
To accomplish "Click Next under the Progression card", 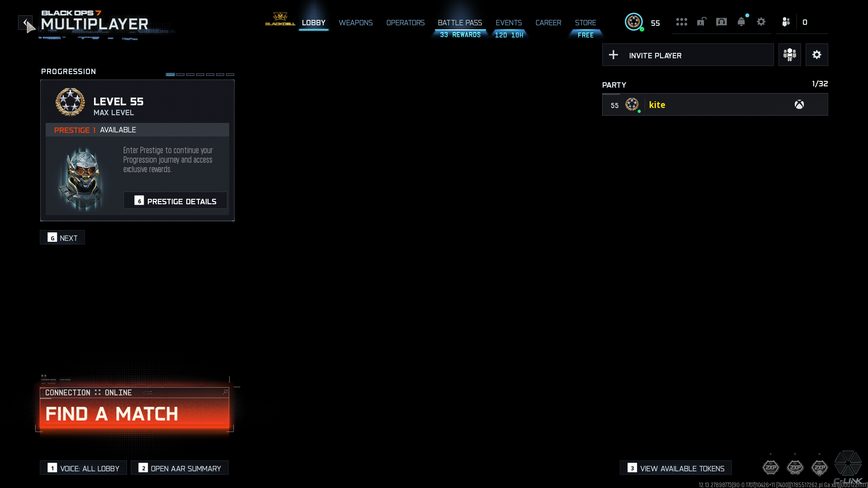I will tap(62, 238).
